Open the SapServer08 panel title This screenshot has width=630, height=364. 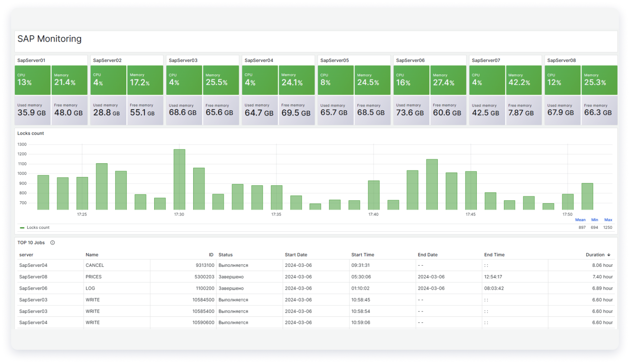pyautogui.click(x=562, y=60)
